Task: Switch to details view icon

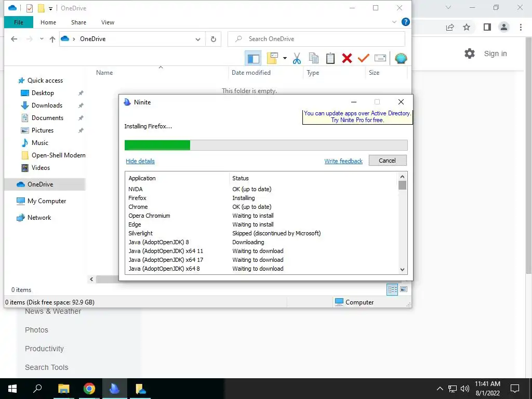Action: tap(392, 289)
